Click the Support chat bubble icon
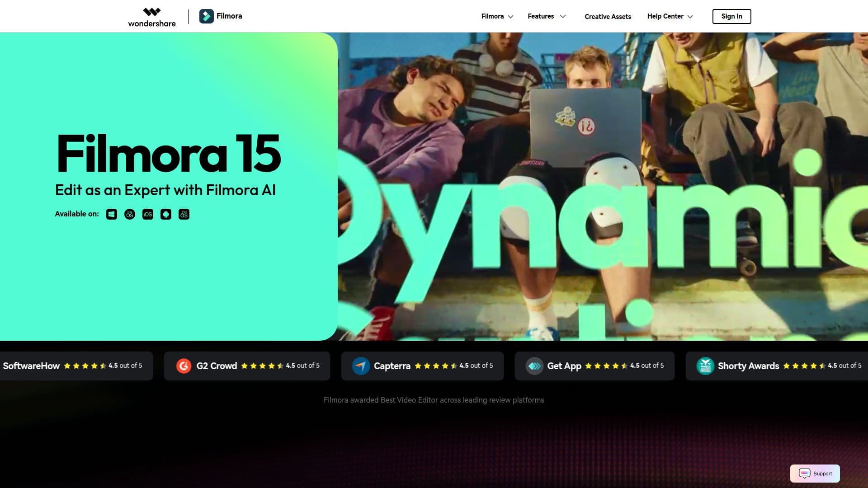 click(805, 474)
